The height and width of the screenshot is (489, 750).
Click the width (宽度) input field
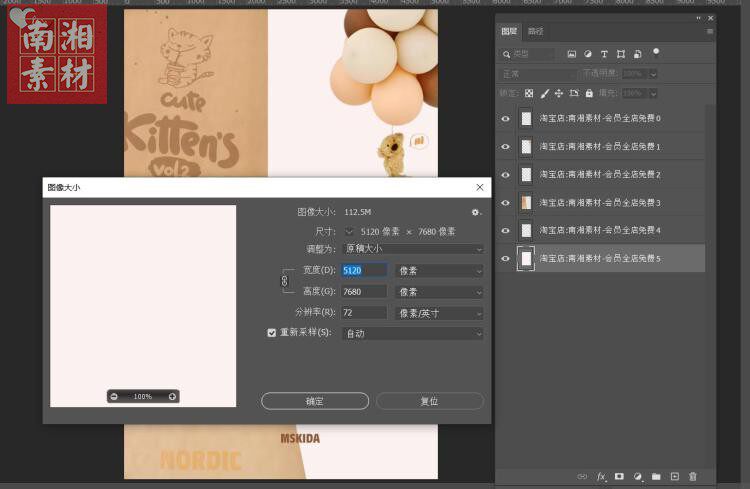point(364,270)
